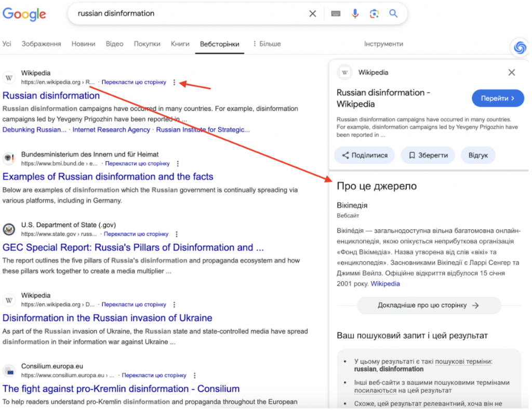Viewport: 532px width, 410px height.
Task: Open 'Examples of Russian disinformation and the facts'
Action: pos(108,177)
